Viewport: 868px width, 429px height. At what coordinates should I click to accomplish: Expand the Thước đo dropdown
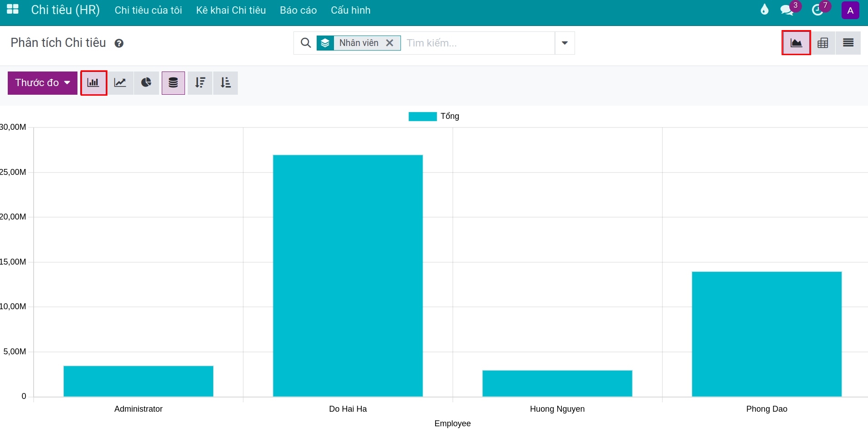tap(42, 83)
